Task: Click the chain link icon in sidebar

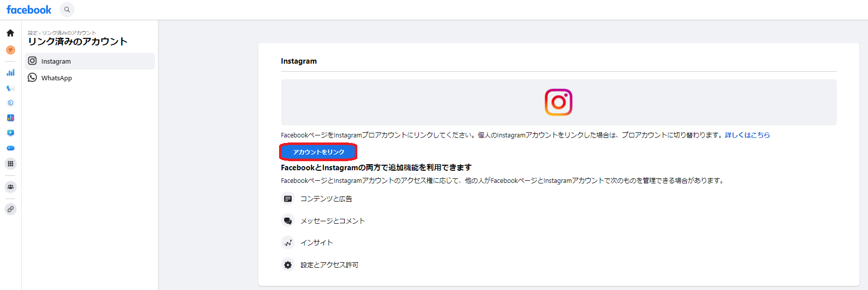Action: pyautogui.click(x=10, y=209)
